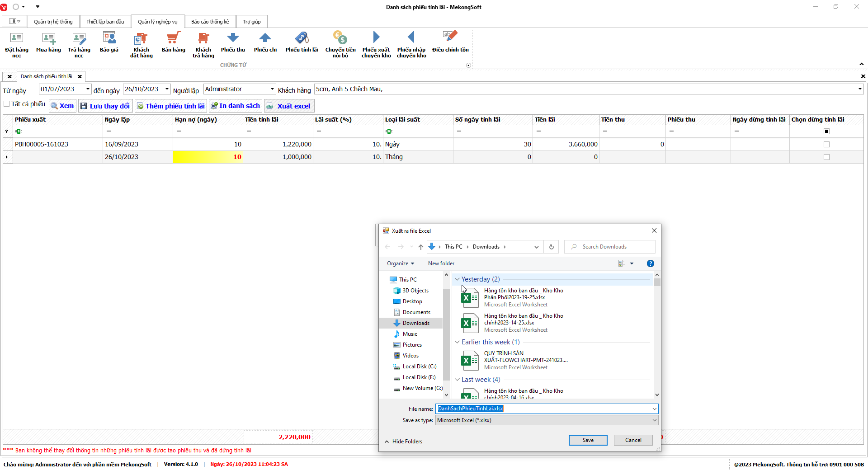Switch to Báo cáo thống kê tab
This screenshot has width=868, height=470.
point(210,22)
